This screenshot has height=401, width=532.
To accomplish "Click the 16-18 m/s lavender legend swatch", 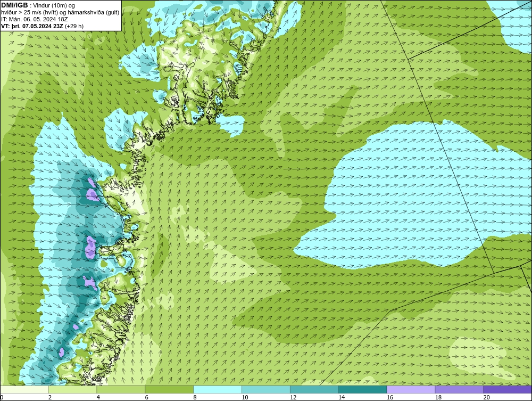I will [x=411, y=389].
